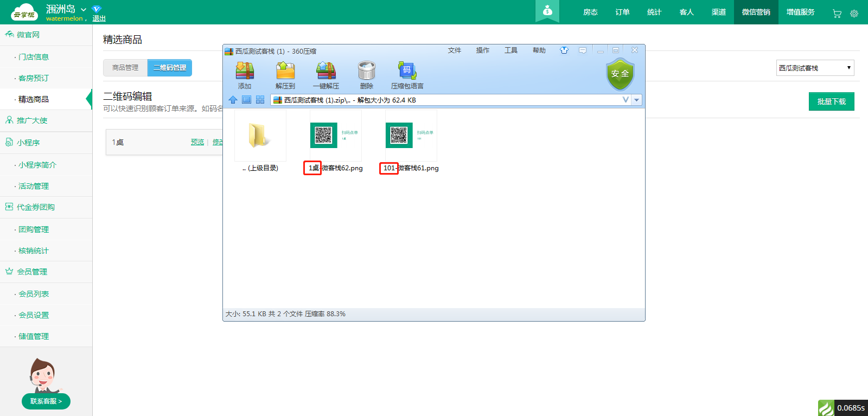The width and height of the screenshot is (868, 416).
Task: Open the 帮助 menu in 360压缩
Action: [539, 50]
